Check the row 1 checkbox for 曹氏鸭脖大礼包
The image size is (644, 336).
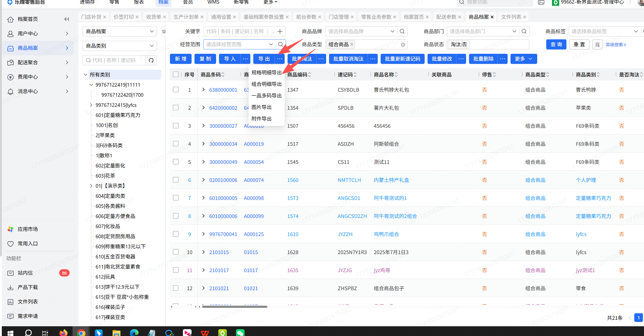pyautogui.click(x=176, y=90)
